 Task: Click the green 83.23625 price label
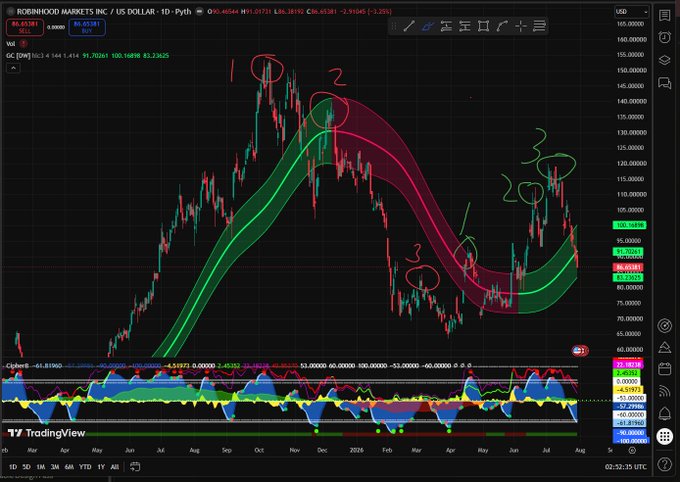628,278
